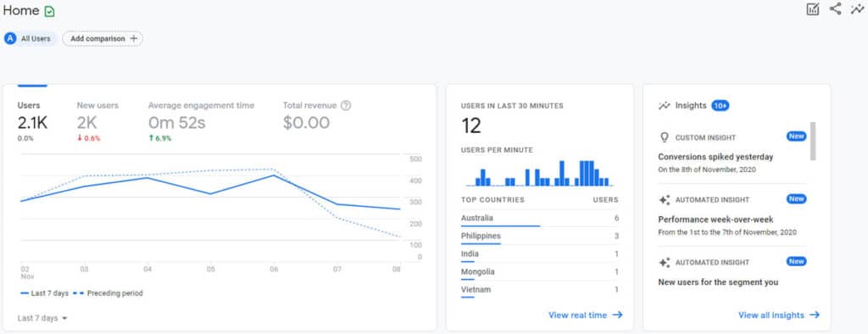Viewport: 868px width, 334px height.
Task: Click the plus icon in Add comparison
Action: [x=133, y=39]
